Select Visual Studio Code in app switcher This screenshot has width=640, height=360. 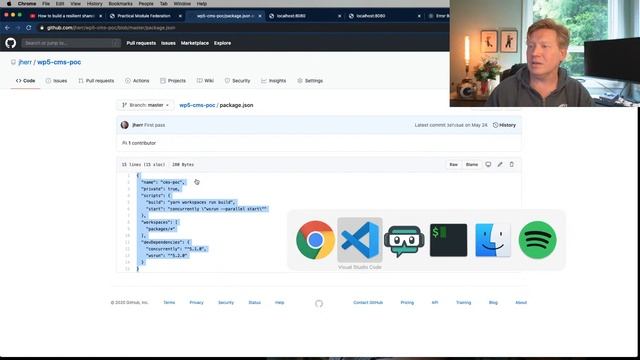tap(360, 240)
